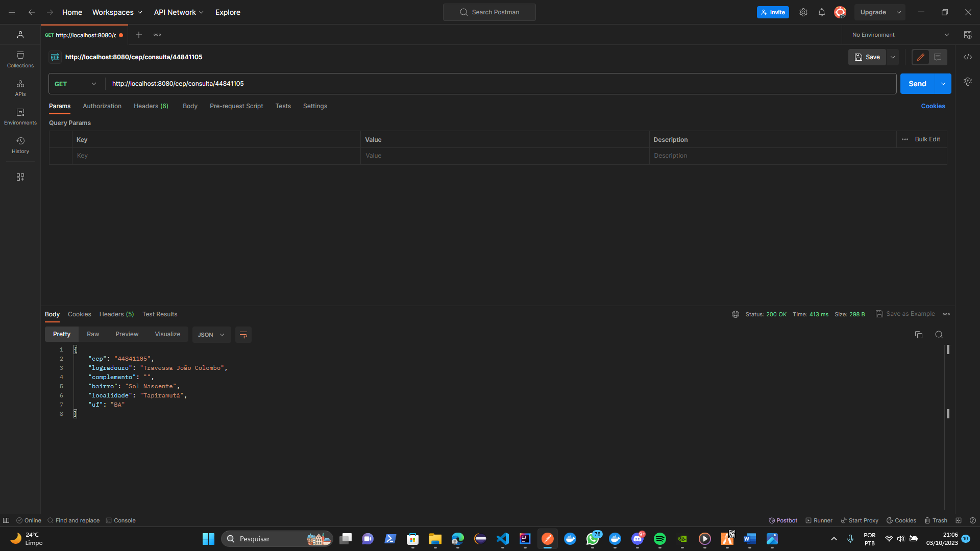Toggle the line wrap icon in response
Image resolution: width=980 pixels, height=551 pixels.
point(243,335)
